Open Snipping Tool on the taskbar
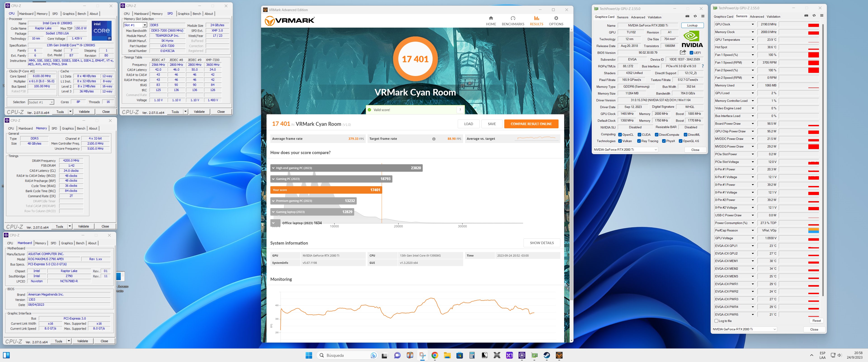868x362 pixels. pos(422,355)
